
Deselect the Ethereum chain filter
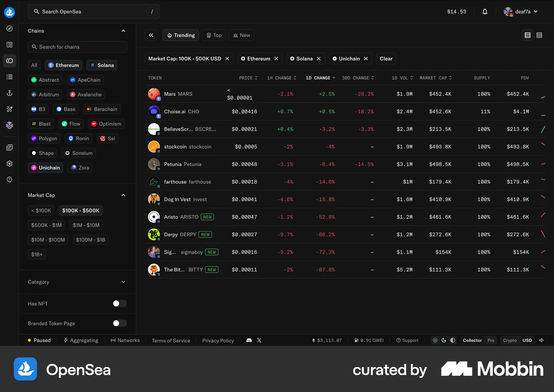[x=64, y=65]
